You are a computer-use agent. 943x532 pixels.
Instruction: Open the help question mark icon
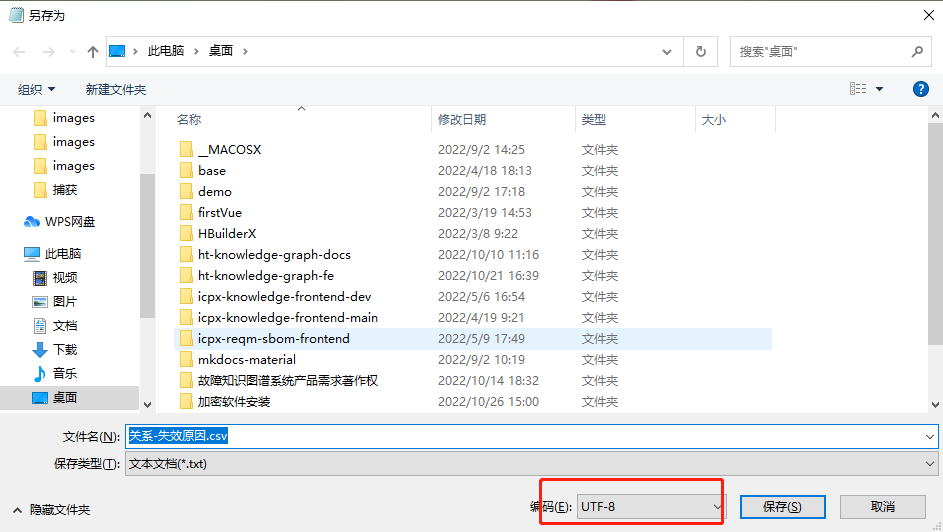921,89
